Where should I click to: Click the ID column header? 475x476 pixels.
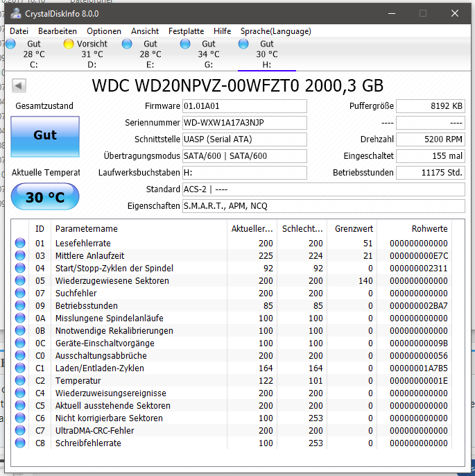(x=40, y=228)
